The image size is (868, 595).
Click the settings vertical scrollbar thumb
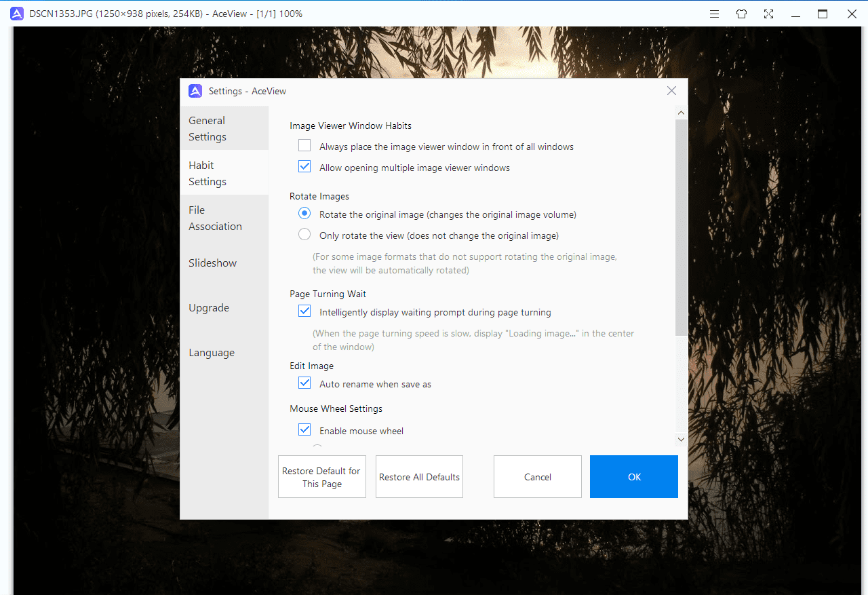click(x=682, y=227)
